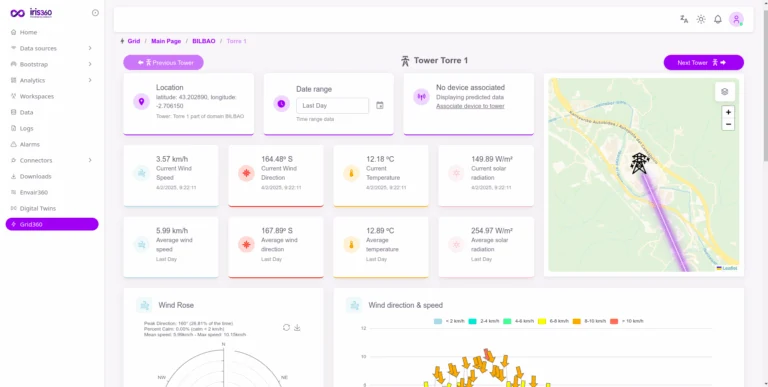The width and height of the screenshot is (768, 387).
Task: Open the Downloads page
Action: (35, 176)
